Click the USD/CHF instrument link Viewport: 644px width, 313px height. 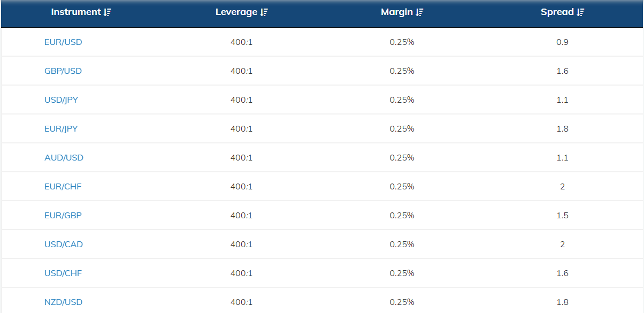point(63,273)
